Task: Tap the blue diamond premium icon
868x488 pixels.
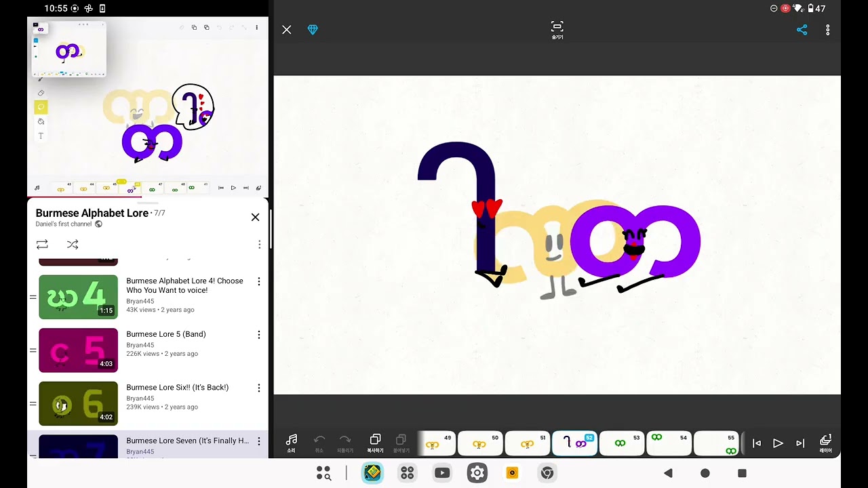Action: 313,30
